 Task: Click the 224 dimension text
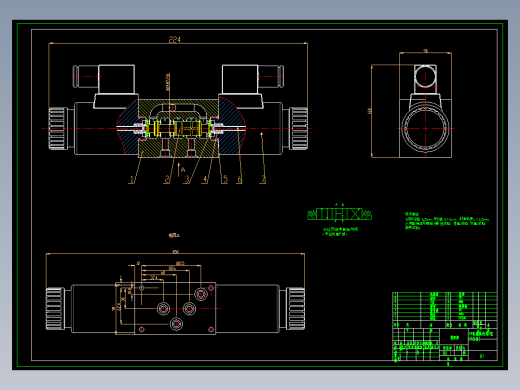(x=174, y=40)
